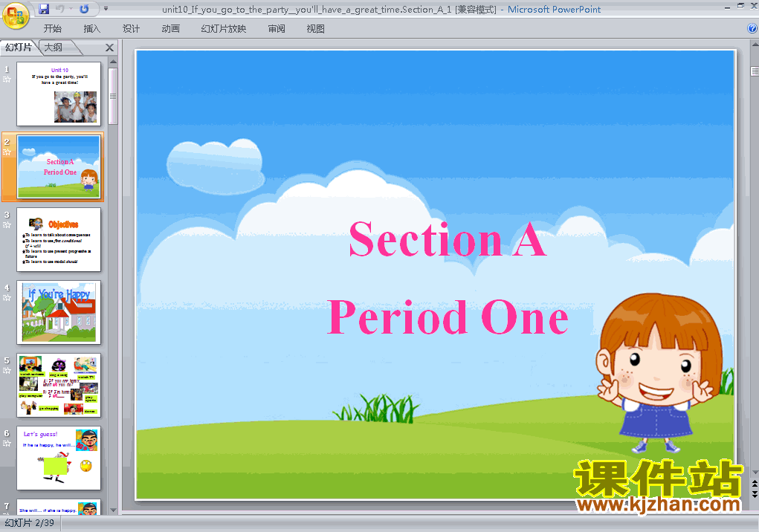Click thumbnail pane scrollbar up arrow

coord(113,62)
